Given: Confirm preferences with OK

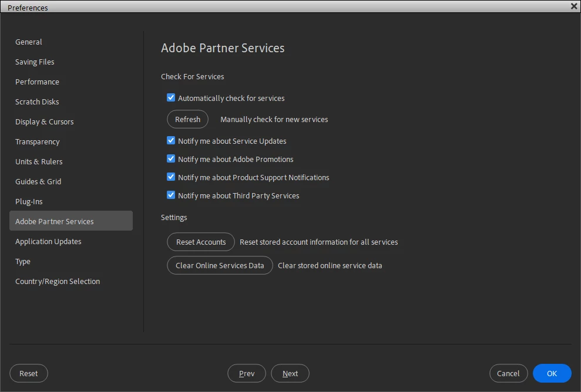Looking at the screenshot, I should tap(552, 373).
